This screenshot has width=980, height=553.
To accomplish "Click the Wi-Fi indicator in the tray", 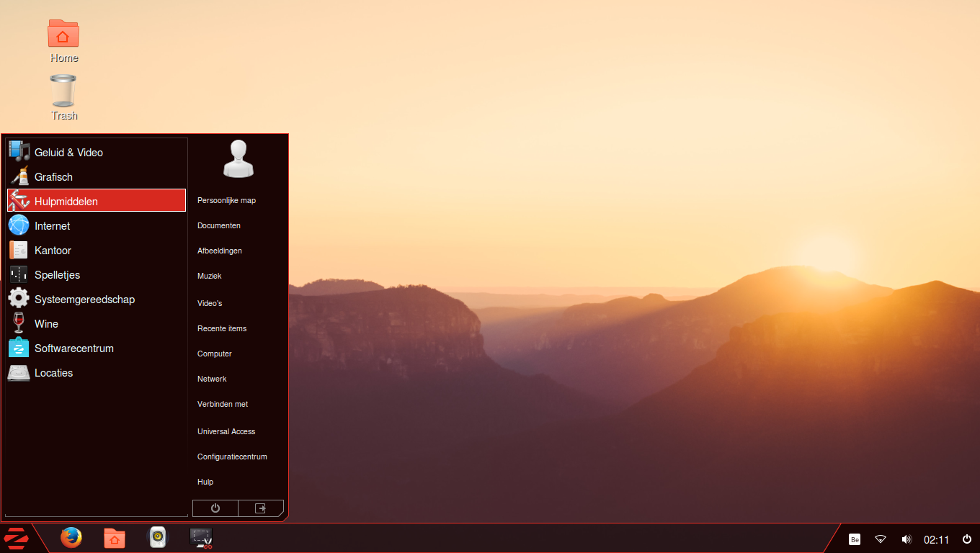I will [881, 539].
